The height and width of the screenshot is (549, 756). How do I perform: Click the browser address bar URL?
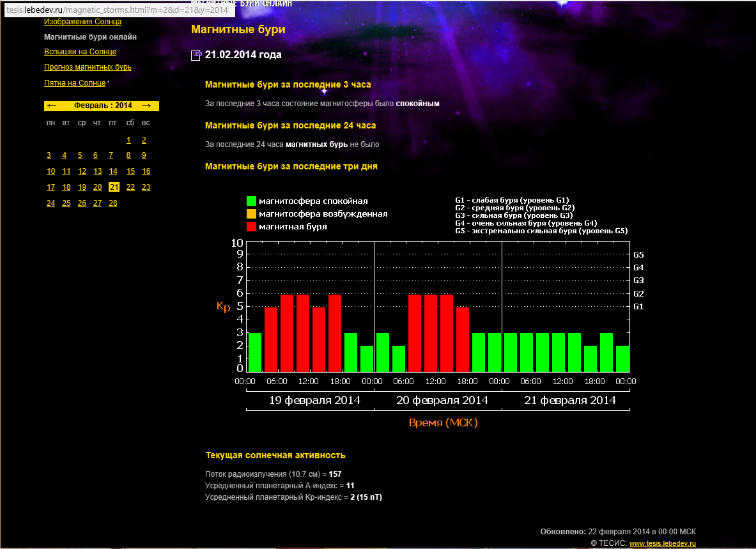pyautogui.click(x=117, y=10)
